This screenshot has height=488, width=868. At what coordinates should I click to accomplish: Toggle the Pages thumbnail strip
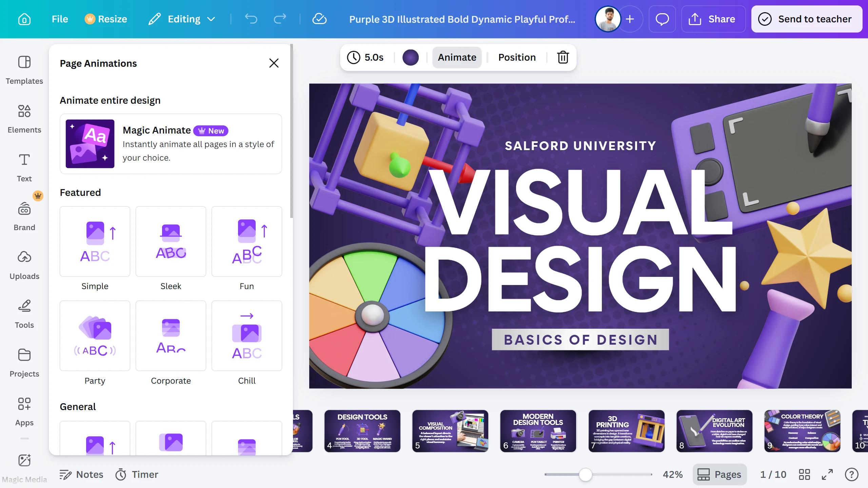point(719,474)
